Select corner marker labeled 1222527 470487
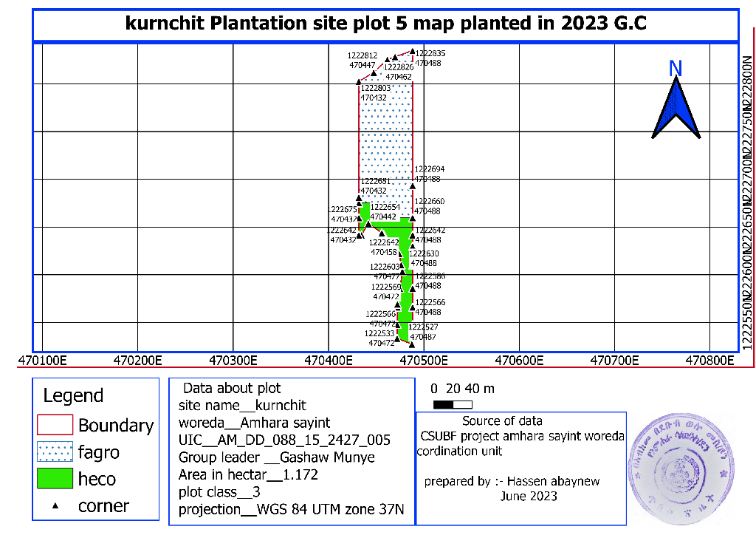This screenshot has width=756, height=535. point(412,344)
